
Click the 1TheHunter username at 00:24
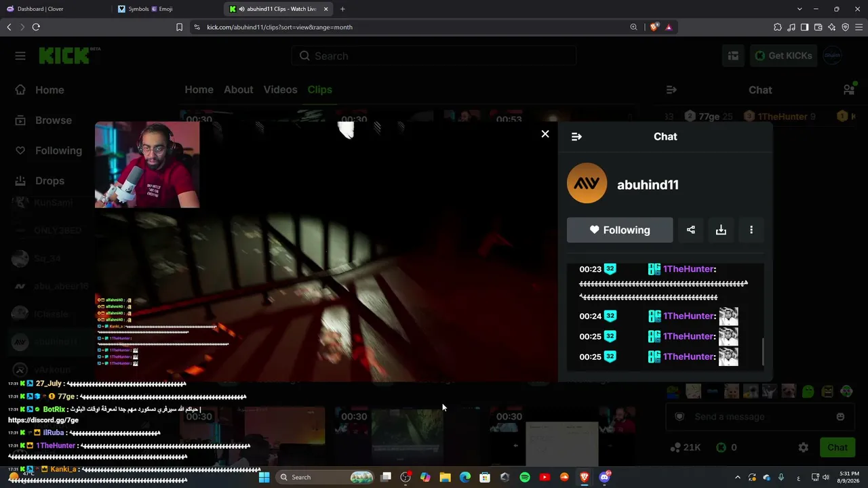click(688, 316)
